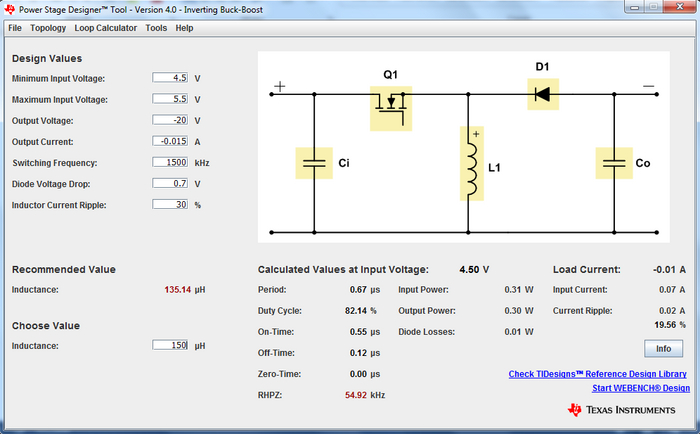Expand the Loop Calculator menu
The height and width of the screenshot is (434, 700).
(x=106, y=28)
